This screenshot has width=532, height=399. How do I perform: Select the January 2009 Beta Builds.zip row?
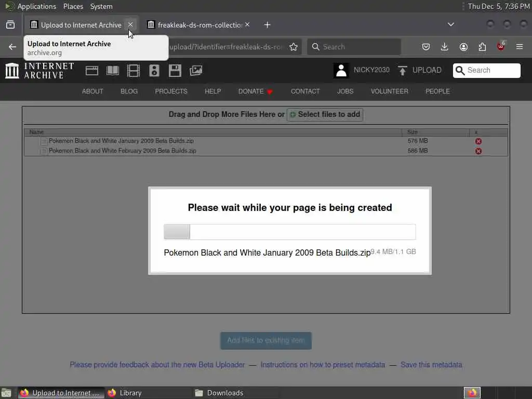[265, 141]
